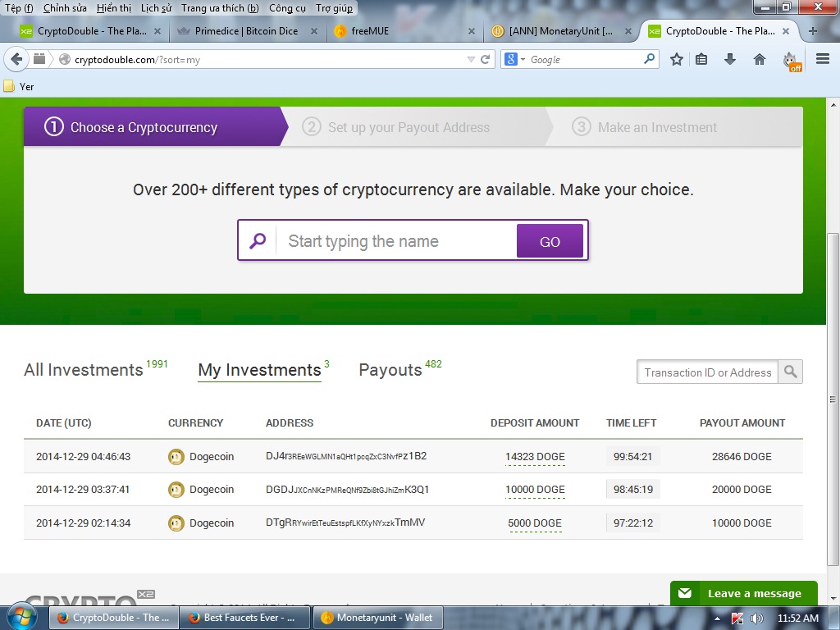Reload the page with the refresh icon
Image resolution: width=840 pixels, height=630 pixels.
[486, 59]
